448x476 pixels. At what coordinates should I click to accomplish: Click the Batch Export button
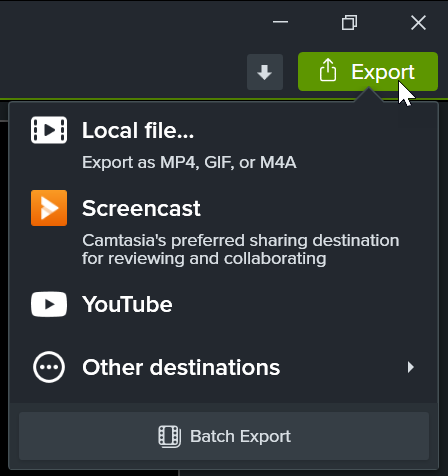click(224, 436)
